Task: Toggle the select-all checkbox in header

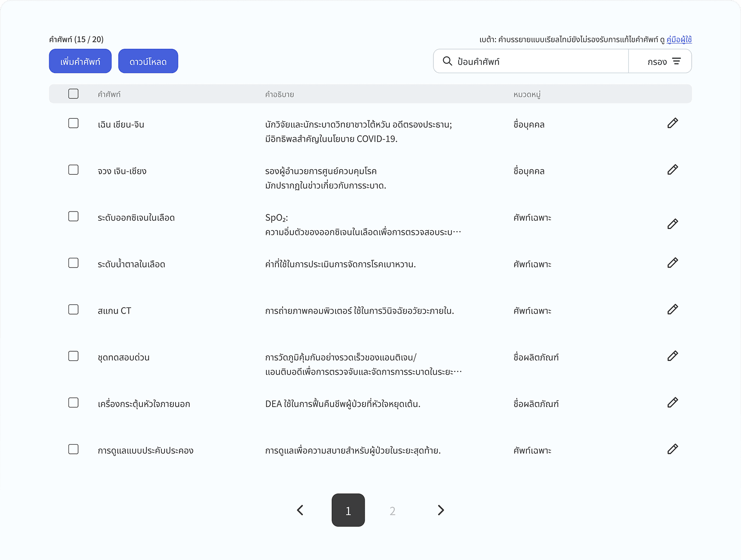Action: pyautogui.click(x=74, y=94)
